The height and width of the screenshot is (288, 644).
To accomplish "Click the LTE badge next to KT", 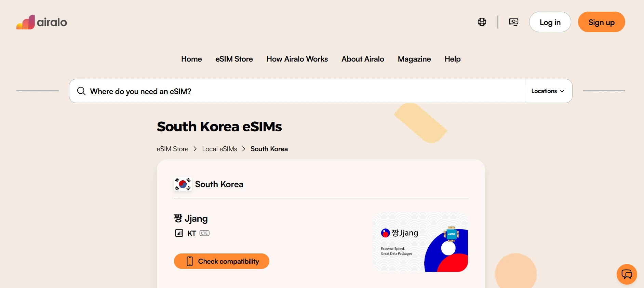I will coord(204,233).
